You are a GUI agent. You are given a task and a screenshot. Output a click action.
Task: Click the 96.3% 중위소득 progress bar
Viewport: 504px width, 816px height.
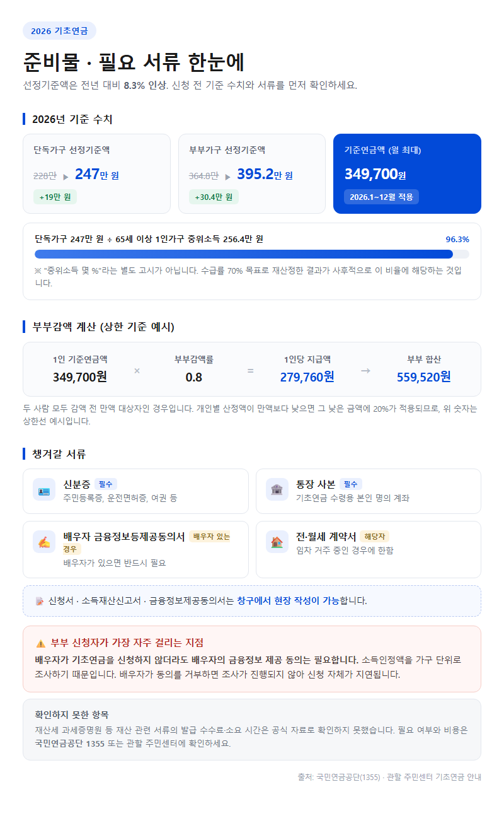click(x=252, y=254)
